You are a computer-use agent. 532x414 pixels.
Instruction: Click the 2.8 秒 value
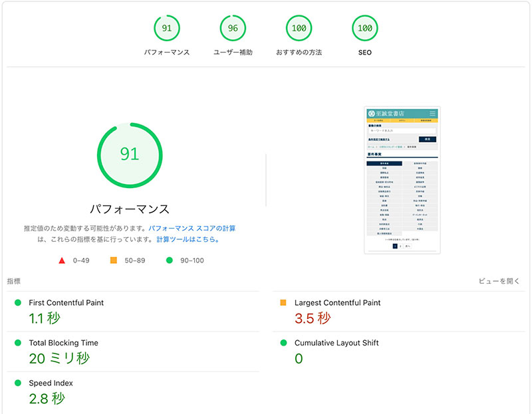(47, 399)
